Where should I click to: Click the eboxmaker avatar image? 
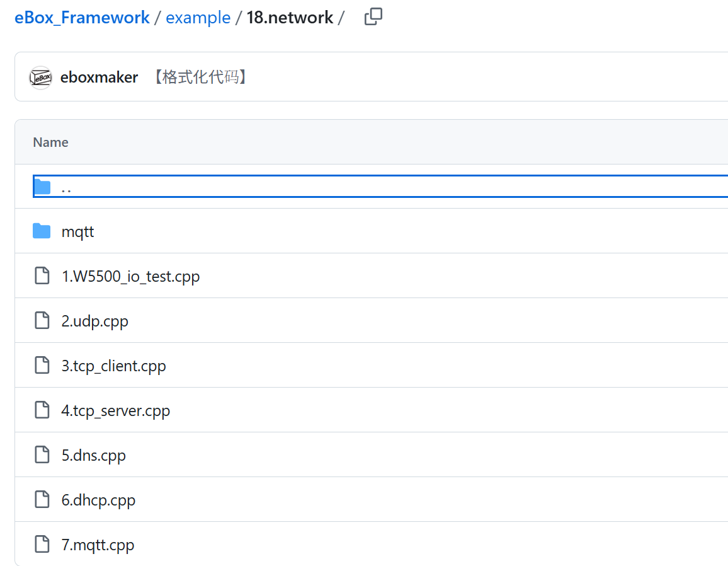click(x=40, y=78)
